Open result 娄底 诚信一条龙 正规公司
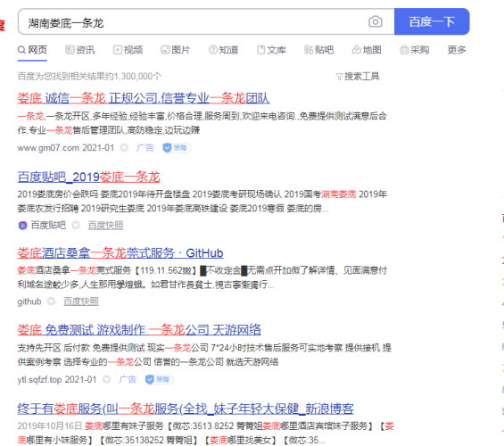The width and height of the screenshot is (504, 446). [x=144, y=98]
